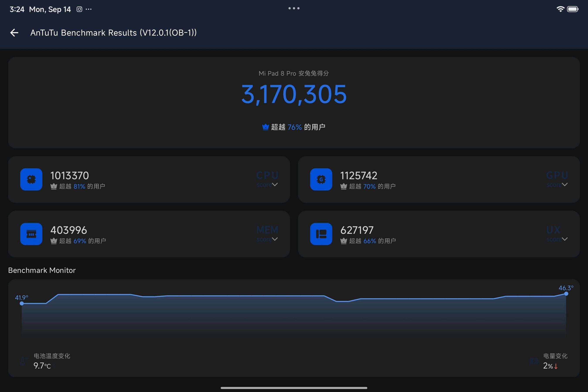Tap the 电池温度变化 label
Screen dimensions: 588x392
point(52,356)
